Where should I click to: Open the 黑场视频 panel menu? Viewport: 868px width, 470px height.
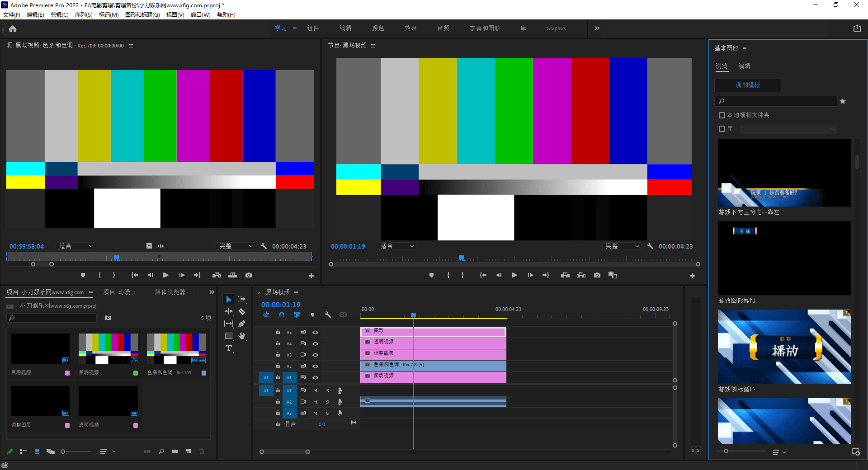point(296,292)
